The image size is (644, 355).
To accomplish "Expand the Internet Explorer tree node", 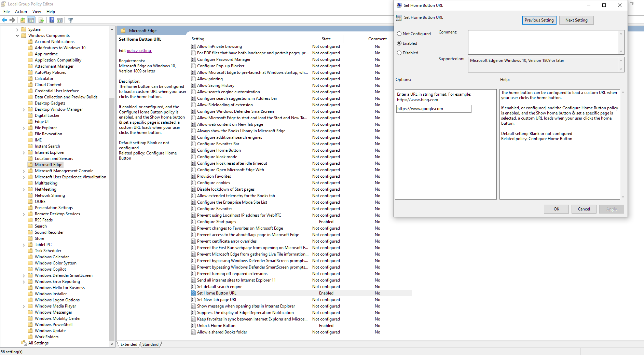I will point(24,153).
